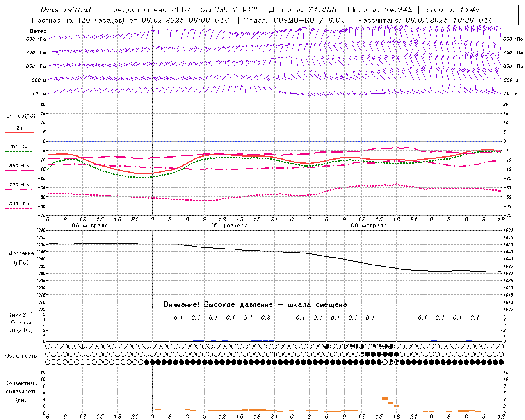Viewport: 525px width, 420px height.
Task: Click the tallest orange convective cloud bar
Action: click(x=385, y=398)
